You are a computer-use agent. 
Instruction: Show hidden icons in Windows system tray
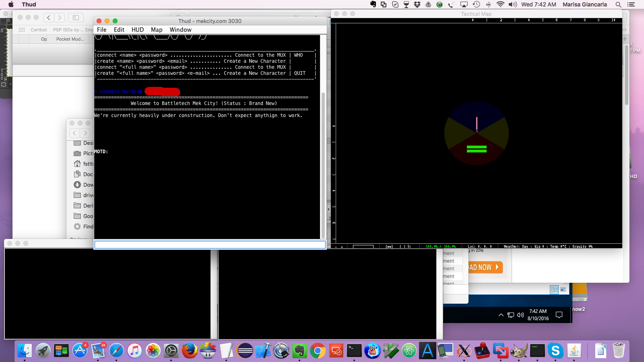click(501, 315)
